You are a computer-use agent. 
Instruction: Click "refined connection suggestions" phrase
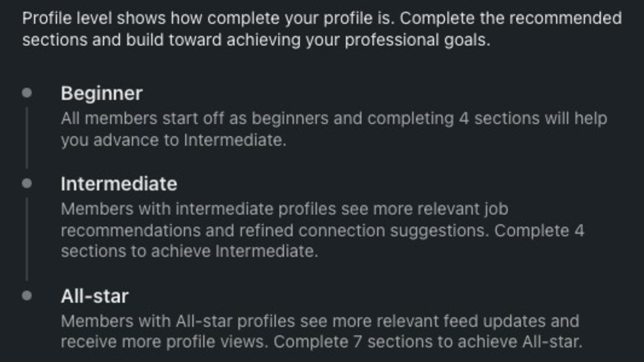pyautogui.click(x=364, y=231)
